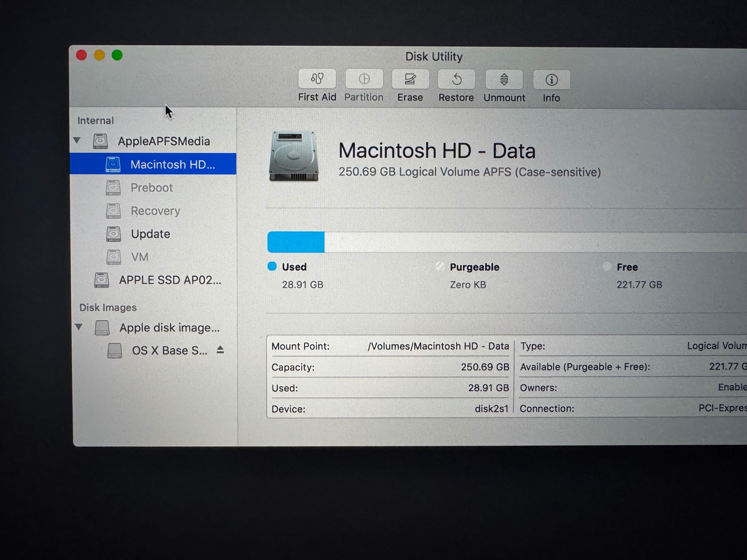
Task: Click the Apple disk image icon
Action: [102, 328]
